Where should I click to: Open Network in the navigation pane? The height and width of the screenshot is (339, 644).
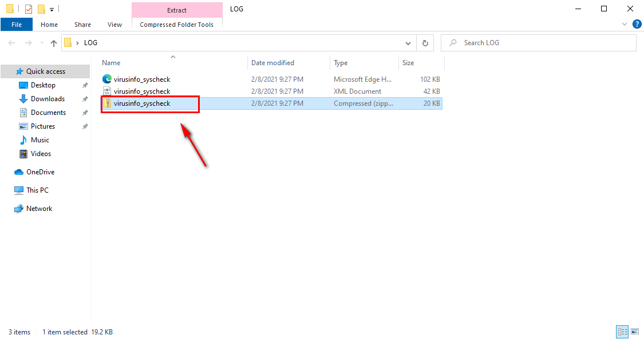point(39,208)
